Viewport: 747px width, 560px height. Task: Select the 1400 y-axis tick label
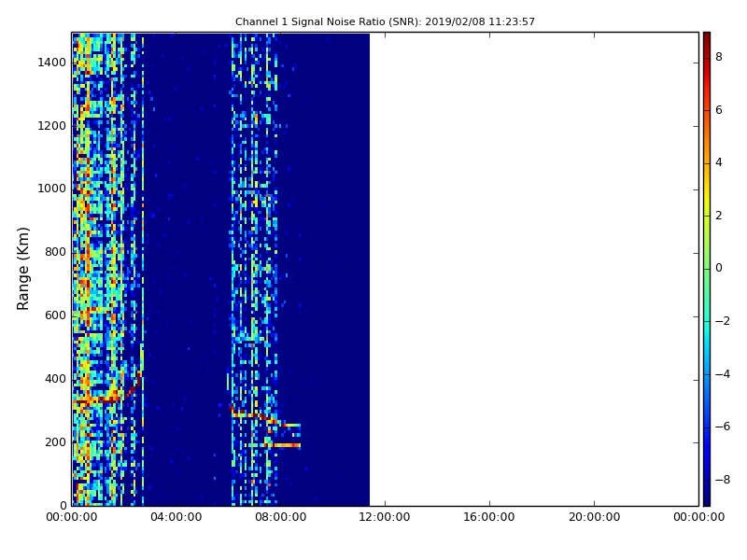click(x=51, y=63)
